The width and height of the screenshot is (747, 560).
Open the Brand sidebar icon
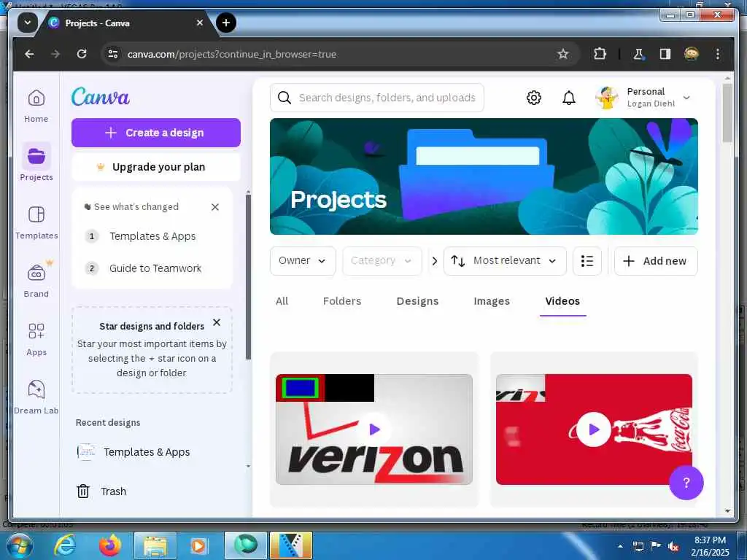(36, 273)
